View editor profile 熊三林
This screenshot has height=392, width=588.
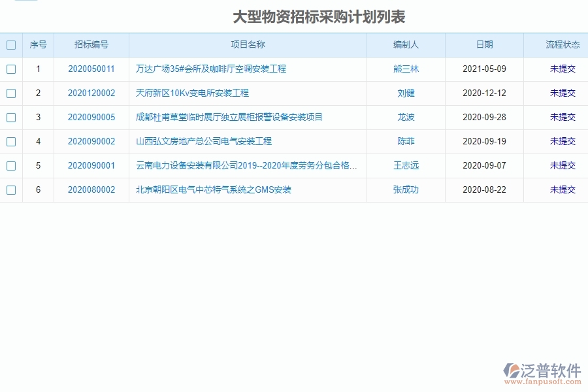[406, 69]
